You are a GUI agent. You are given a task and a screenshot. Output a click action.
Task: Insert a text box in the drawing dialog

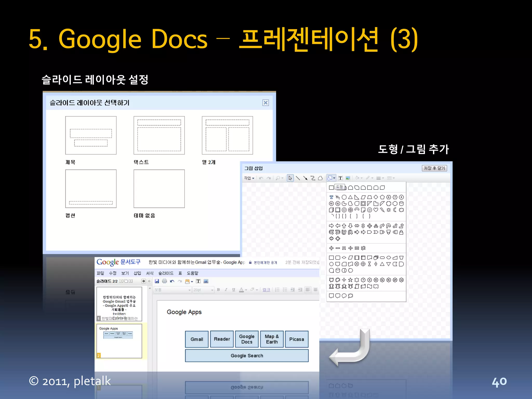[340, 178]
